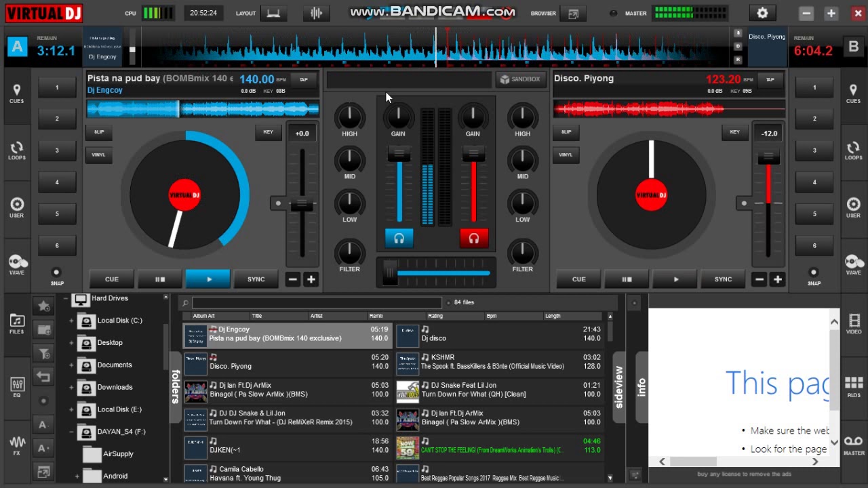868x488 pixels.
Task: Open the Loops panel on left deck
Action: 16,150
